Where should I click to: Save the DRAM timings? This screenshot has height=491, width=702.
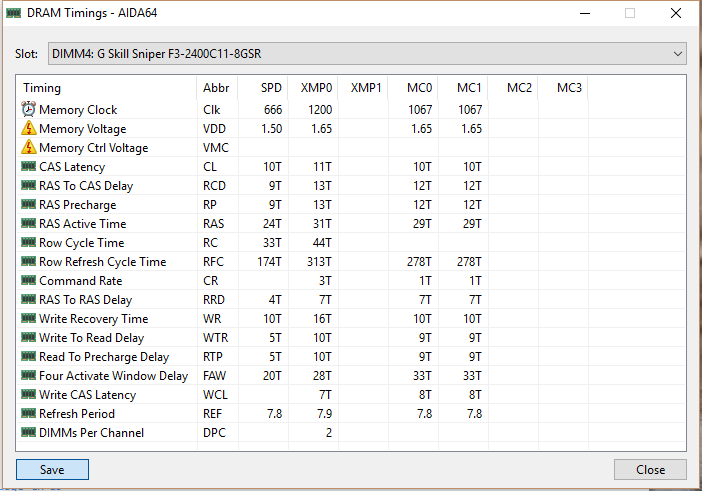click(x=52, y=470)
